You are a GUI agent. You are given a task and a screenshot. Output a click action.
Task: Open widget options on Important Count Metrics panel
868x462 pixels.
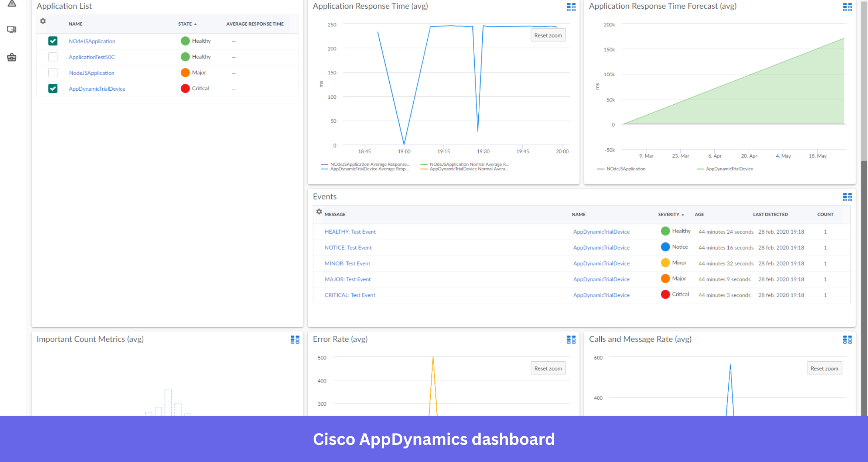295,340
